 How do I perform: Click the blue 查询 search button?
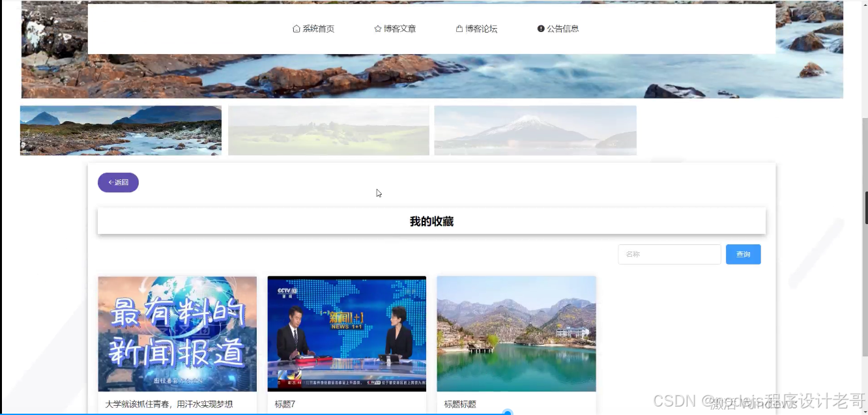[743, 254]
